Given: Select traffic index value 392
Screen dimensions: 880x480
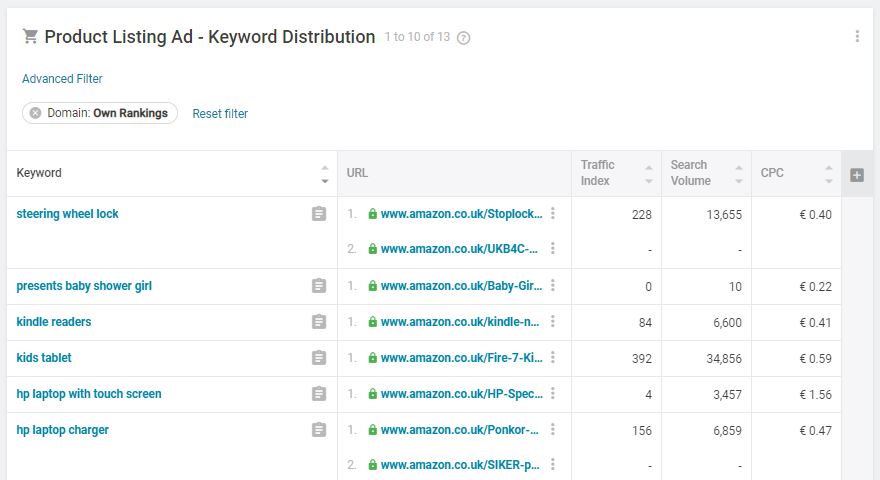Looking at the screenshot, I should [641, 358].
